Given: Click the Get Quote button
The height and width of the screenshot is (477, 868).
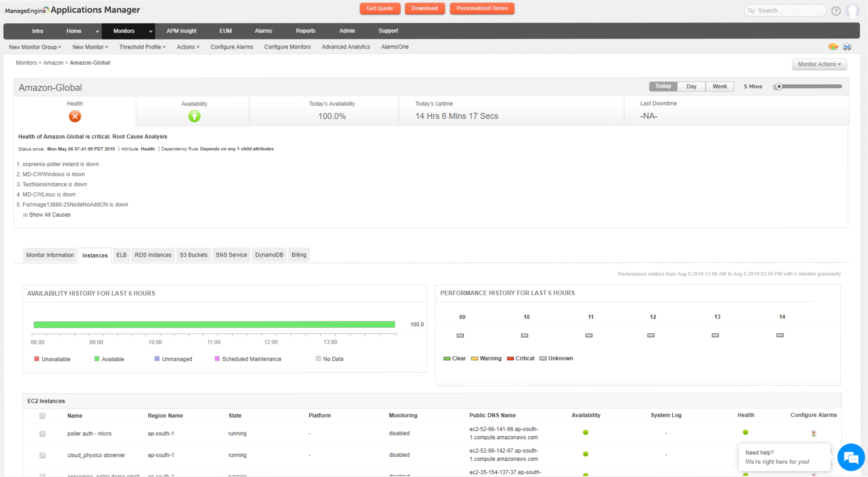Looking at the screenshot, I should tap(380, 8).
